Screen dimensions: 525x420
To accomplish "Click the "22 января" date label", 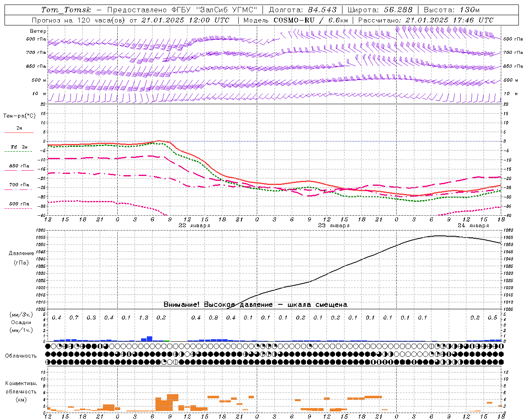I will coord(194,226).
